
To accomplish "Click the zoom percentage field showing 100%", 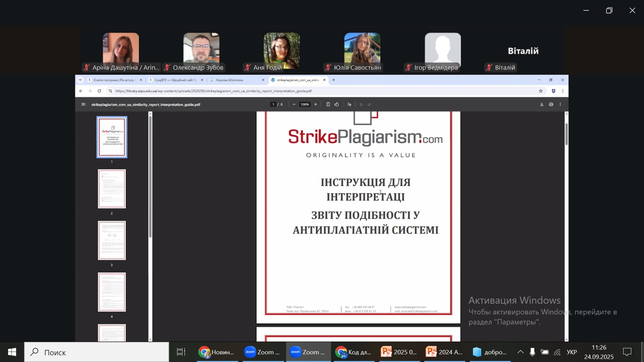I will click(x=305, y=105).
